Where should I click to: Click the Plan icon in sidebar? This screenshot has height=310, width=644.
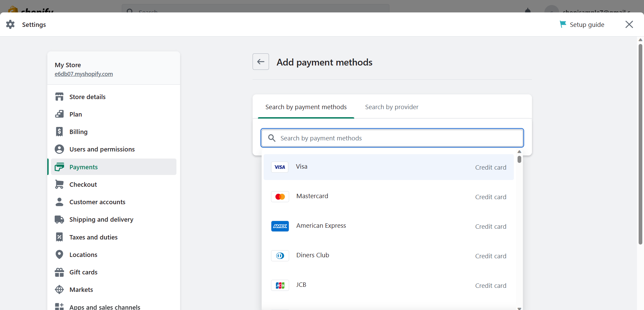tap(59, 114)
